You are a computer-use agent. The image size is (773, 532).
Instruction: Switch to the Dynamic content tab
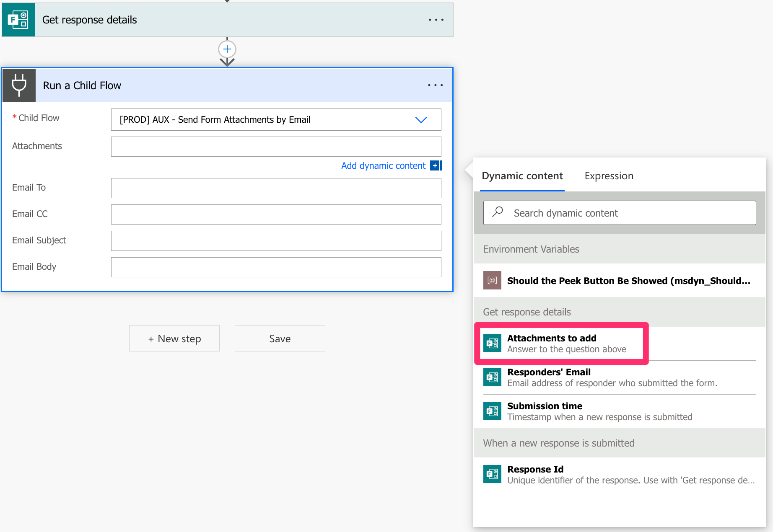pyautogui.click(x=522, y=176)
